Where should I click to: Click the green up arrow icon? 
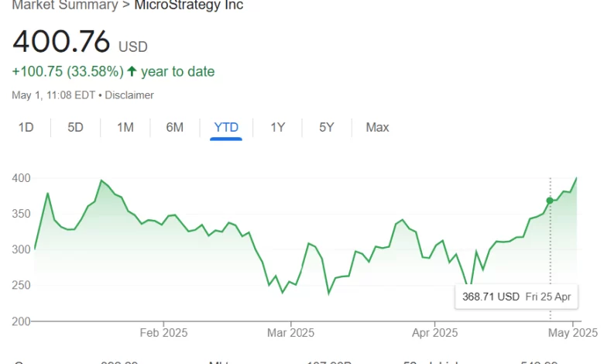[x=132, y=71]
